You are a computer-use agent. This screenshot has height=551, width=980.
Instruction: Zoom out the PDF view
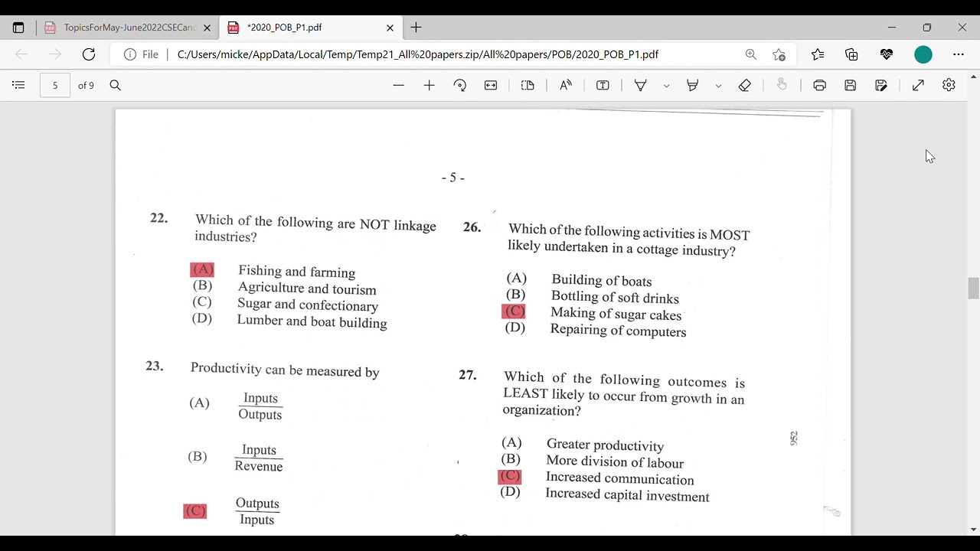pos(398,85)
